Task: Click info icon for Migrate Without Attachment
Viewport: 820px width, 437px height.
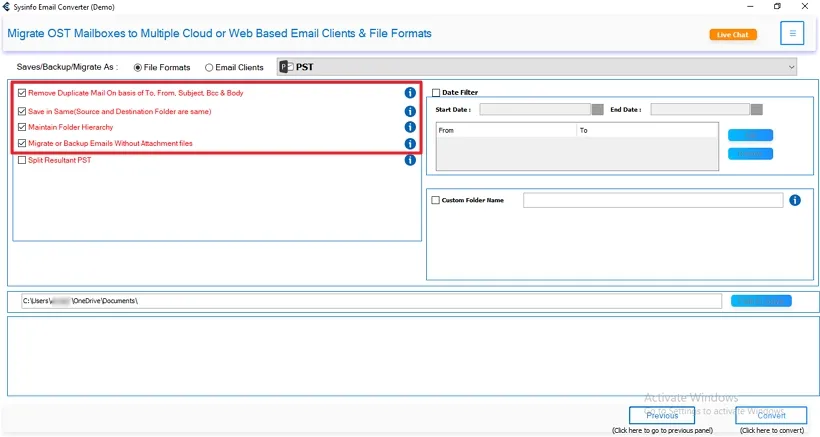Action: click(410, 144)
